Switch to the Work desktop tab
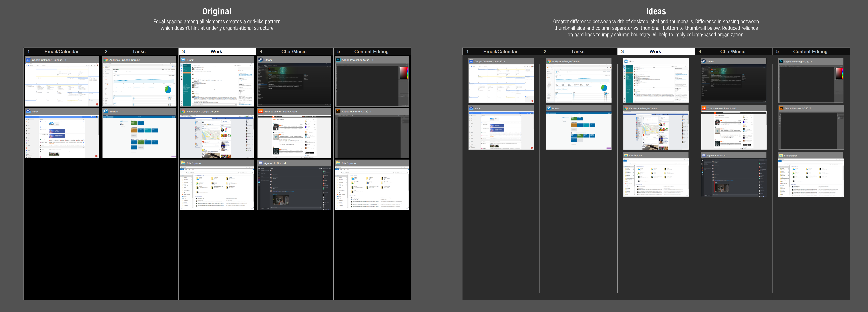This screenshot has height=312, width=868. (216, 51)
